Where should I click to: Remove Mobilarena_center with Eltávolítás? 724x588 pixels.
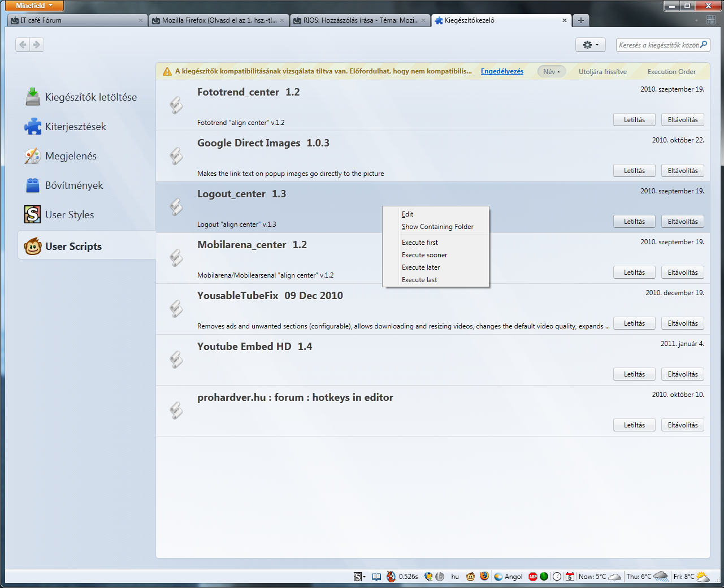[683, 273]
